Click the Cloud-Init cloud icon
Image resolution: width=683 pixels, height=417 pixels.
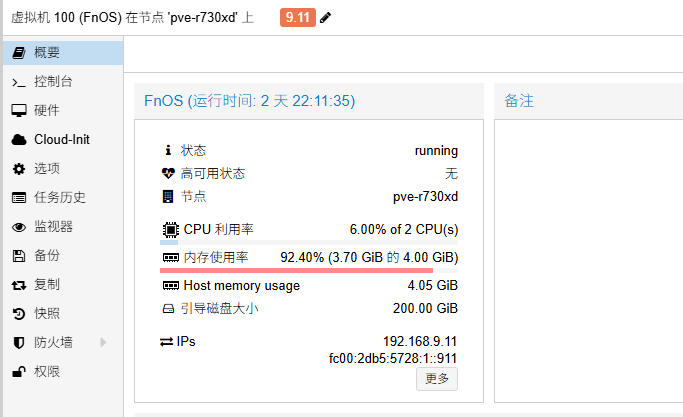[18, 139]
